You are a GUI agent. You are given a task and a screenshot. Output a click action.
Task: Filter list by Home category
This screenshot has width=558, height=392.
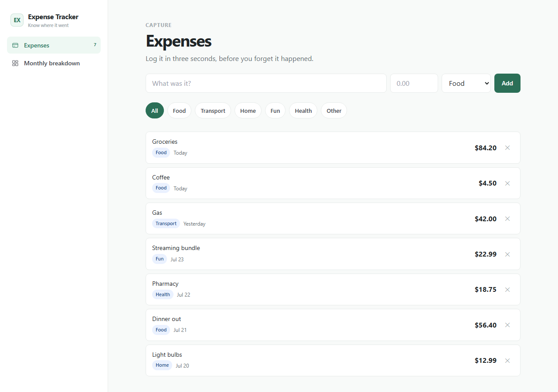pyautogui.click(x=248, y=111)
